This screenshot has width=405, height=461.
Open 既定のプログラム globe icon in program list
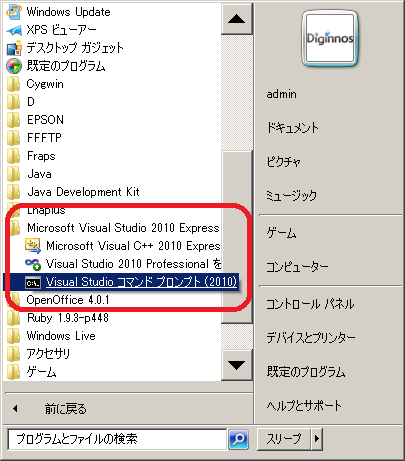coord(14,66)
